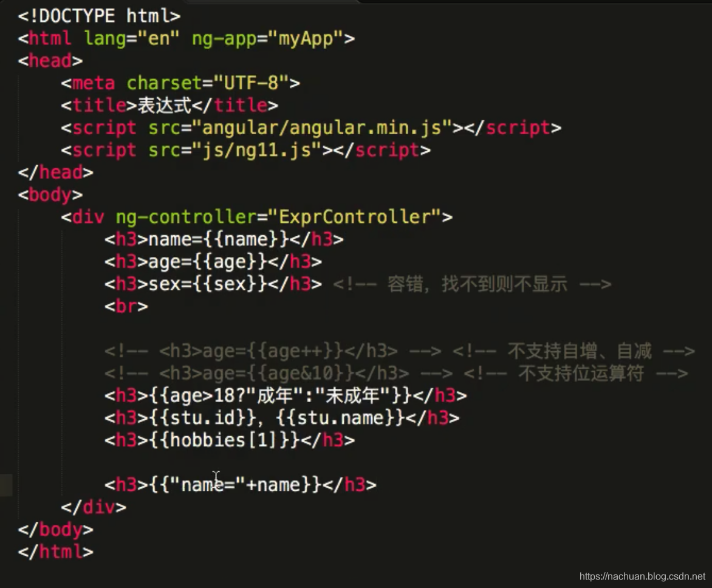Click the age>18 ternary expression line
This screenshot has width=712, height=588.
coord(286,395)
